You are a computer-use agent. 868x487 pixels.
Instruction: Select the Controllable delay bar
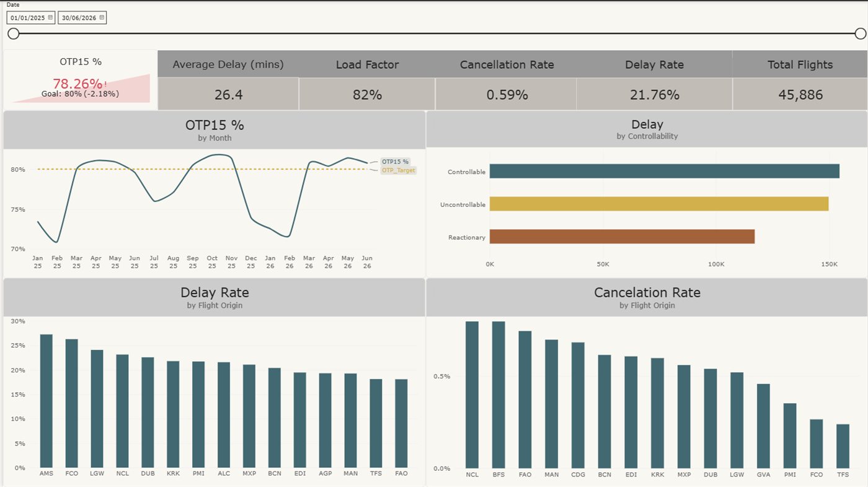665,171
